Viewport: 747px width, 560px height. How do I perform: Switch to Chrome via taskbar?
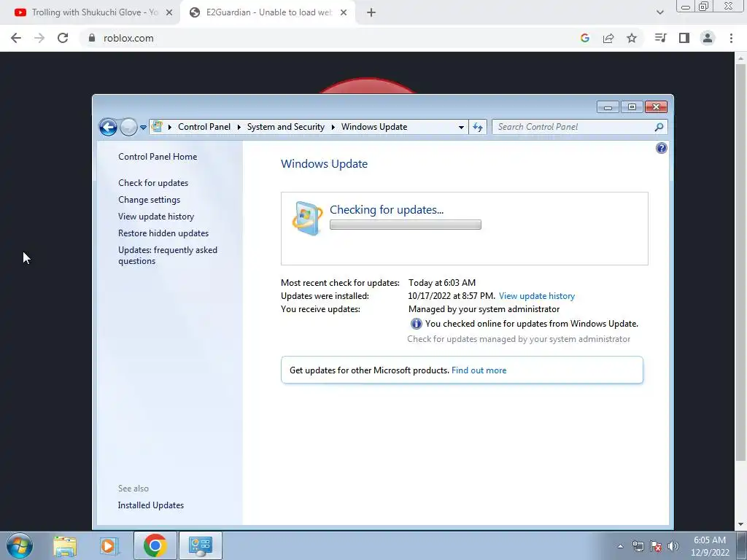155,545
